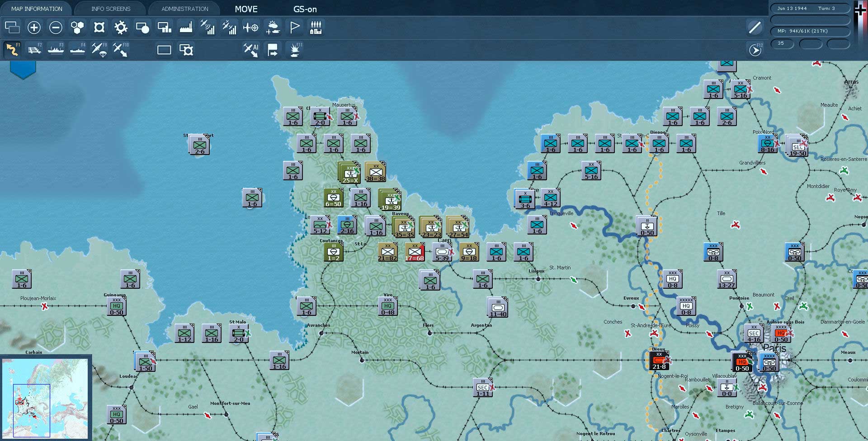The height and width of the screenshot is (441, 868).
Task: Select the Map Information tab
Action: [x=37, y=9]
